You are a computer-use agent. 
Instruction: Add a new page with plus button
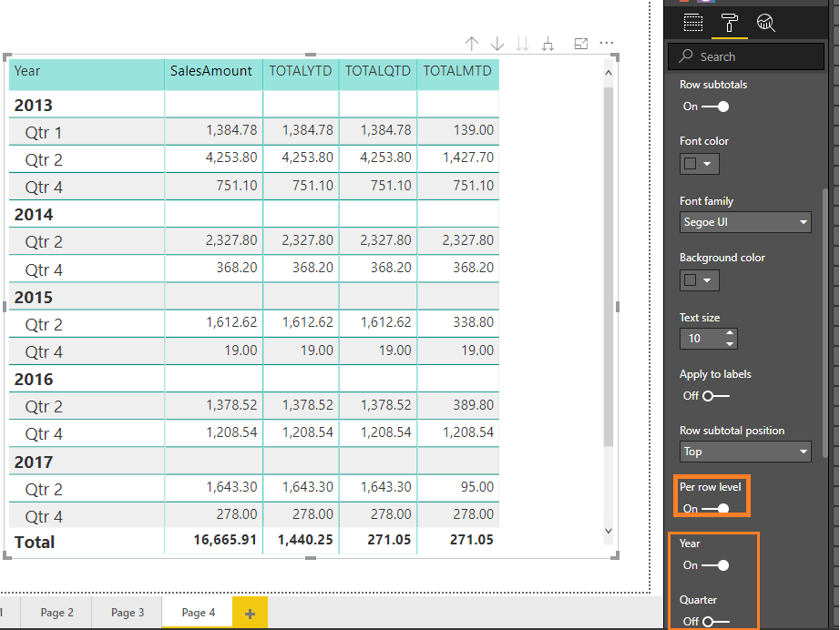(251, 614)
